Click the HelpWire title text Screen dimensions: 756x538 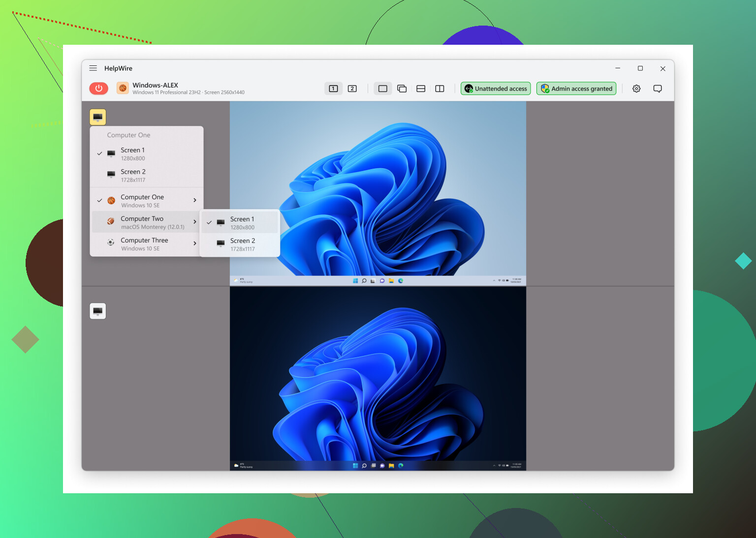pyautogui.click(x=118, y=68)
